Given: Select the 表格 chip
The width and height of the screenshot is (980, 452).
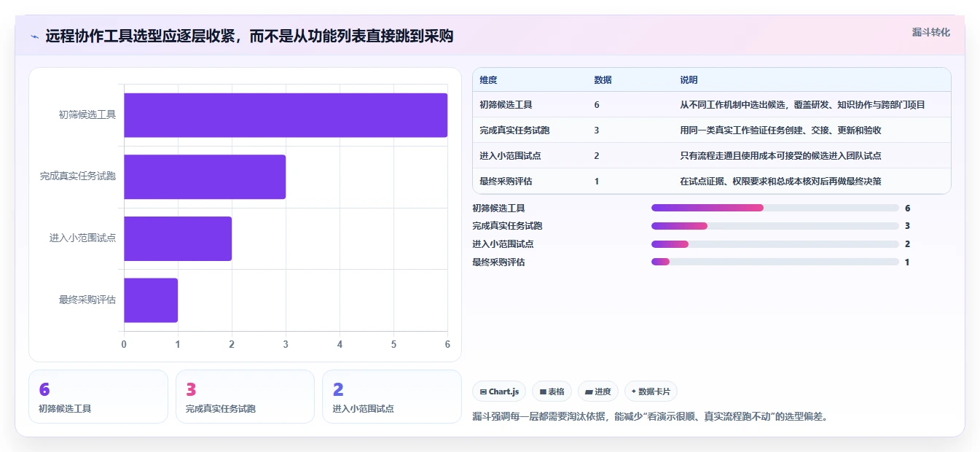Looking at the screenshot, I should (552, 391).
